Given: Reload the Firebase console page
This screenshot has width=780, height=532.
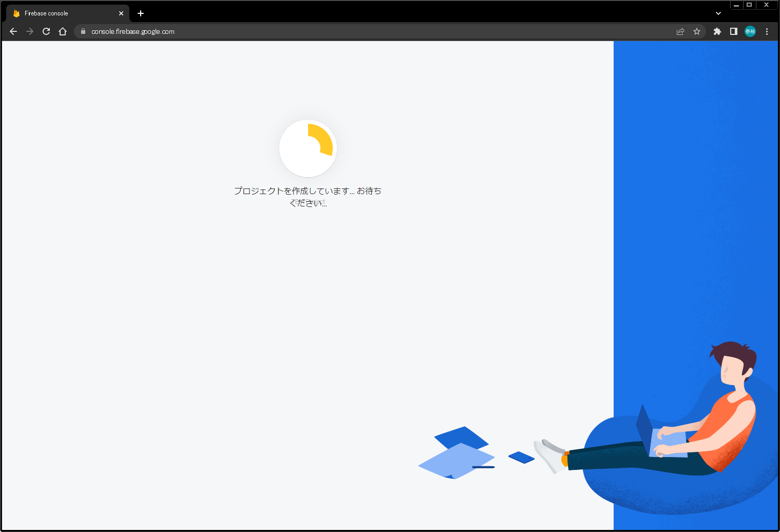Looking at the screenshot, I should pyautogui.click(x=46, y=31).
